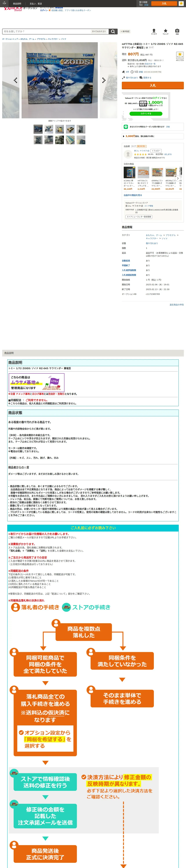The image size is (186, 868).
Task: Click the search magnifier button
Action: (113, 31)
